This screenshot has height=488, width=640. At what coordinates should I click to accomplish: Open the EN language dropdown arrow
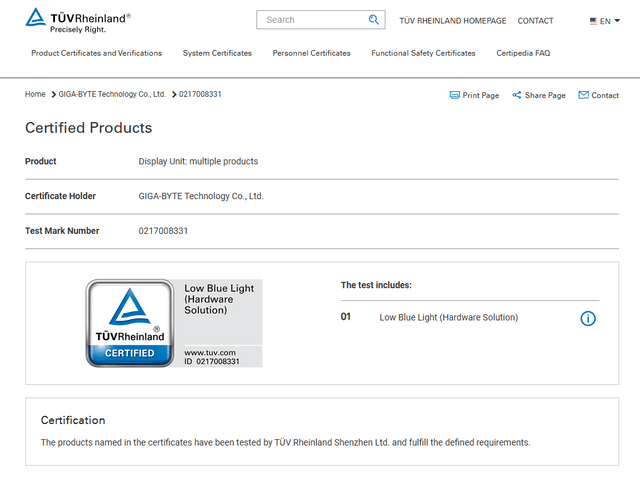[x=617, y=20]
